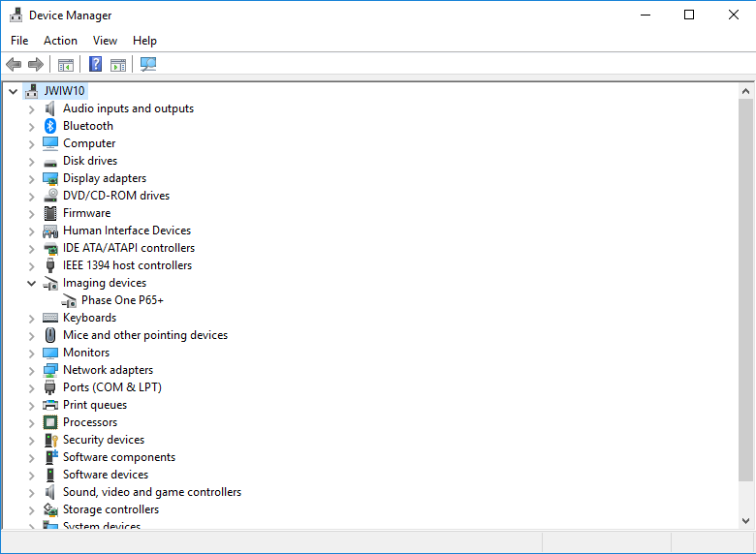
Task: Click Scan for hardware changes monitor icon
Action: 148,64
